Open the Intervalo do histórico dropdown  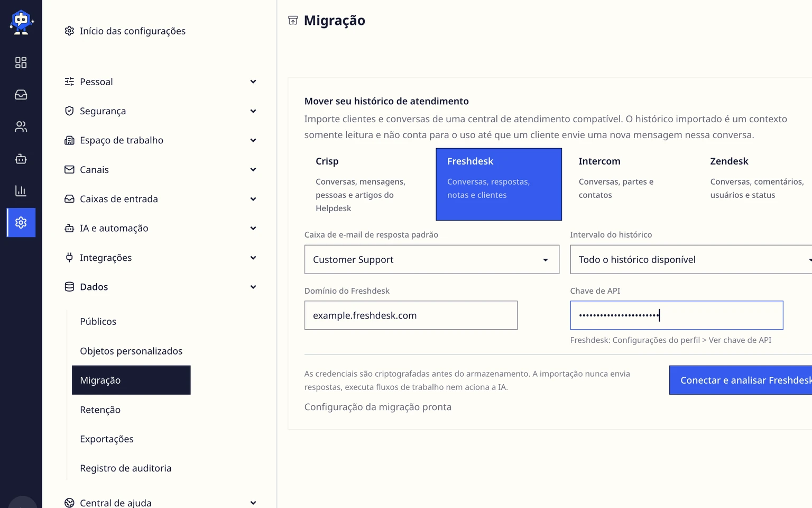691,259
